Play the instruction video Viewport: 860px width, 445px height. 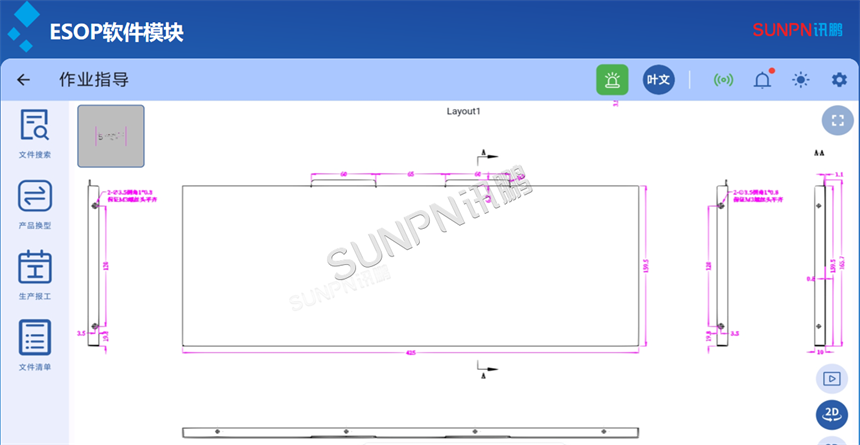[x=831, y=378]
